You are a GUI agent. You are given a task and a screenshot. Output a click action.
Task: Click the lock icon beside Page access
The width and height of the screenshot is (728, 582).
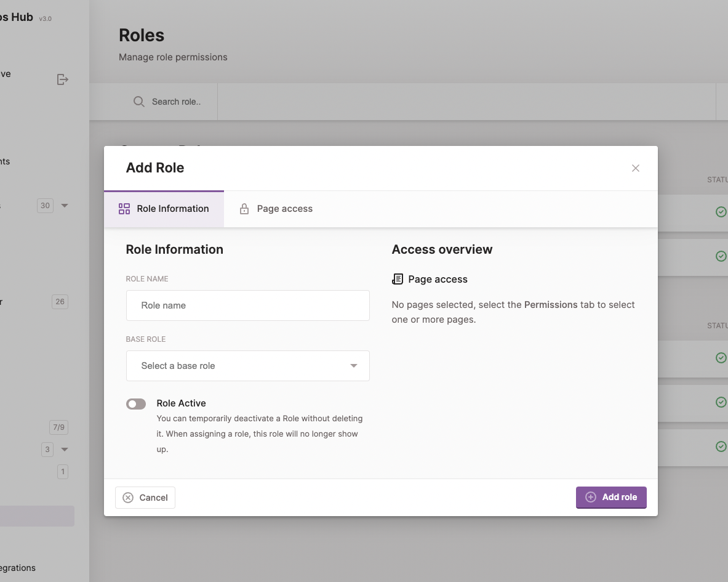[x=244, y=209]
